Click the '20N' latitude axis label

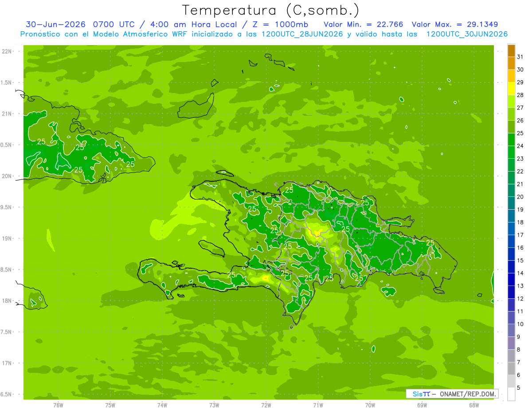point(7,176)
